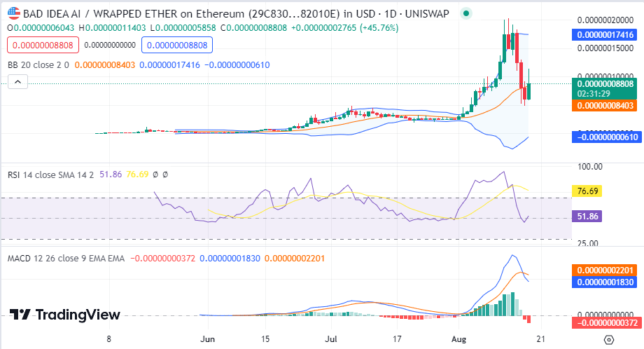
Task: Click the upper Bollinger band label 0.00000017416
Action: point(605,34)
